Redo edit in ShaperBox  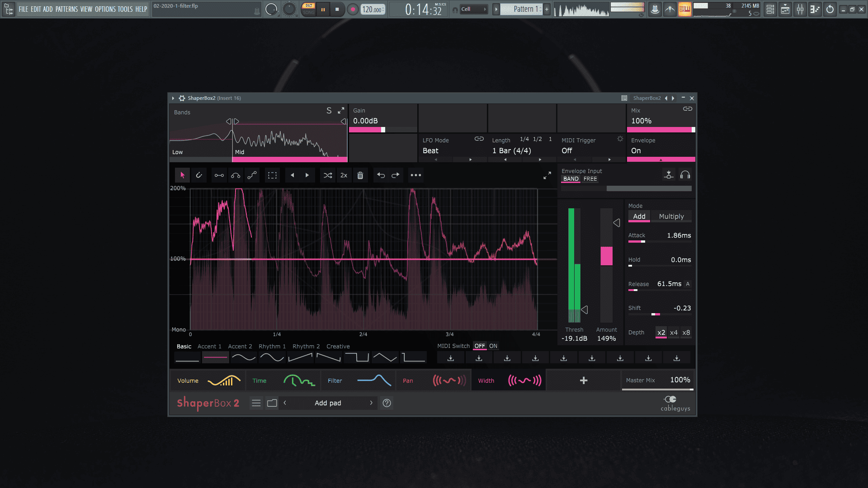coord(396,175)
